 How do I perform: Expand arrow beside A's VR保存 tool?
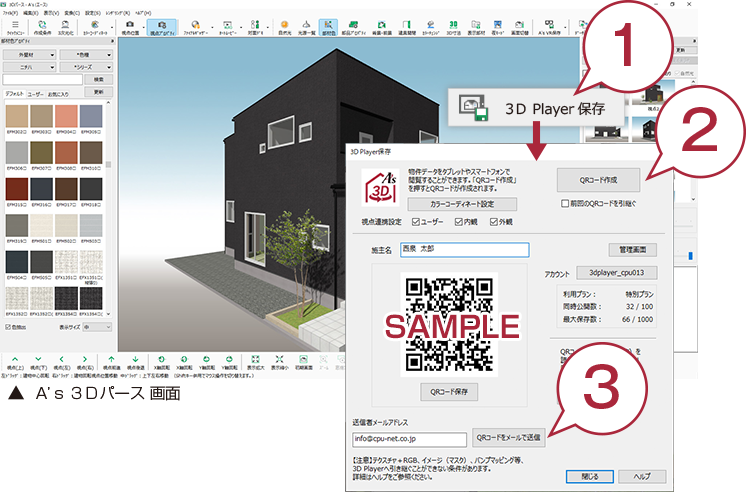pyautogui.click(x=565, y=27)
